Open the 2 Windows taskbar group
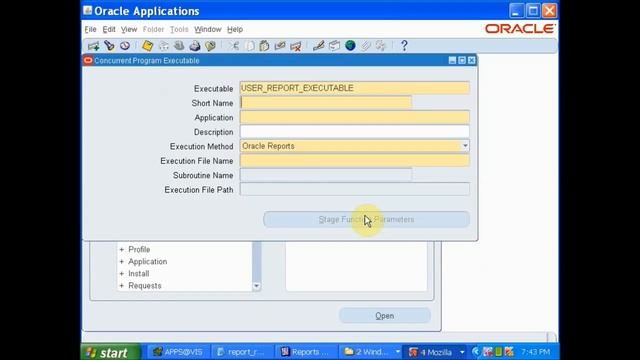This screenshot has height=360, width=640. coord(371,352)
